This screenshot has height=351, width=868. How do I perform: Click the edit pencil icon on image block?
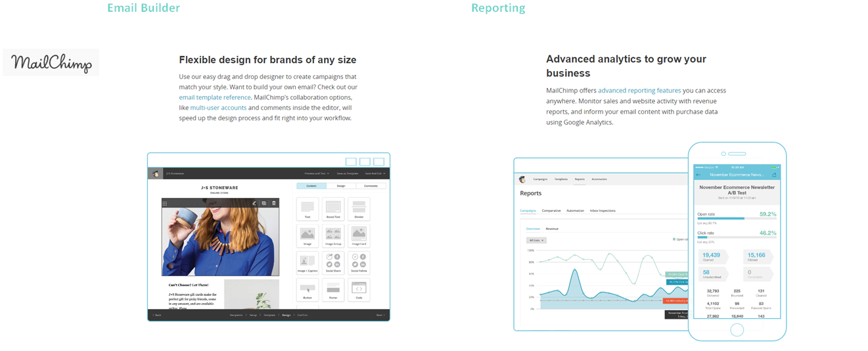pos(254,203)
